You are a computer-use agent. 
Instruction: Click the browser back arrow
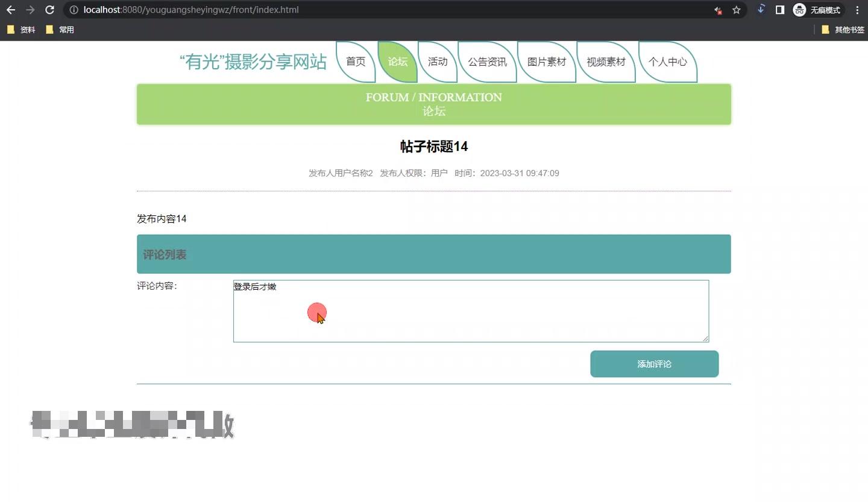click(x=11, y=10)
